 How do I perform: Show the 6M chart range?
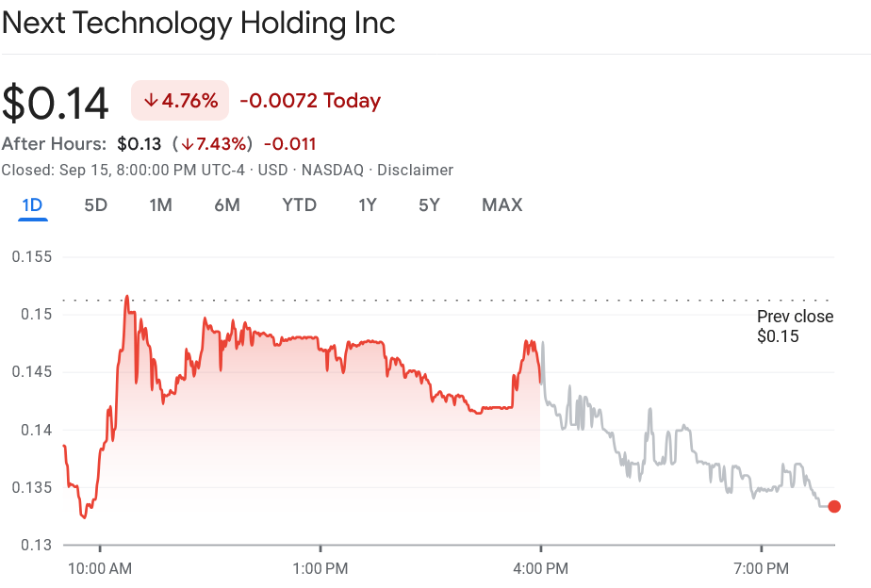coord(226,205)
